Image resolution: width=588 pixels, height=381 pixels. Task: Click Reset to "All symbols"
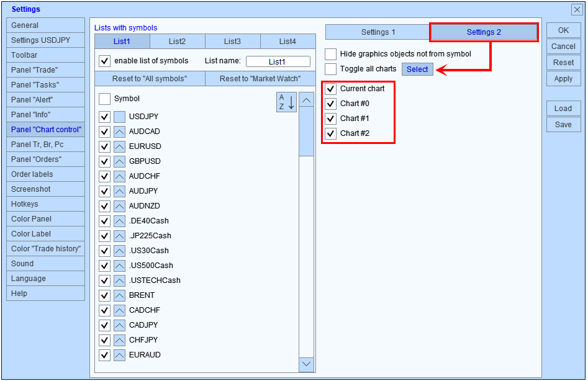tap(150, 79)
